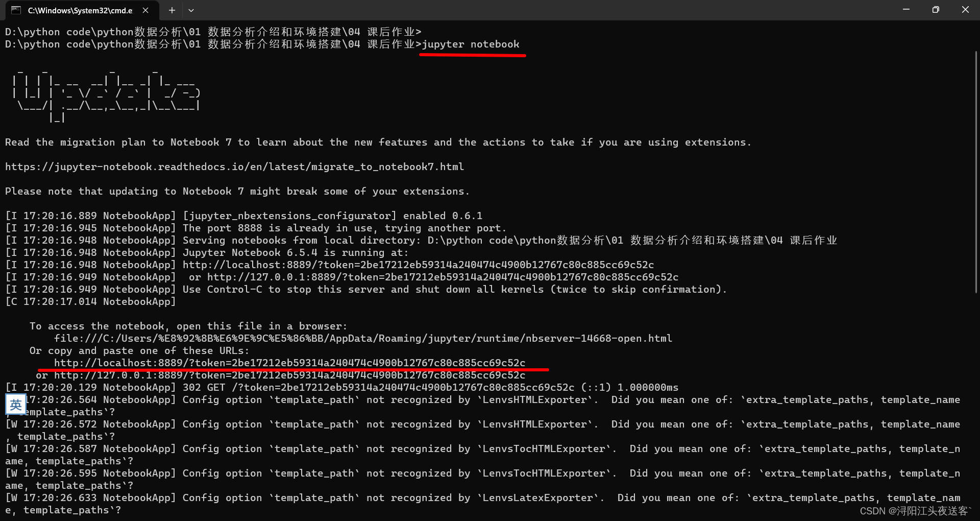Click the '302 GET /?token' log line

click(341, 387)
